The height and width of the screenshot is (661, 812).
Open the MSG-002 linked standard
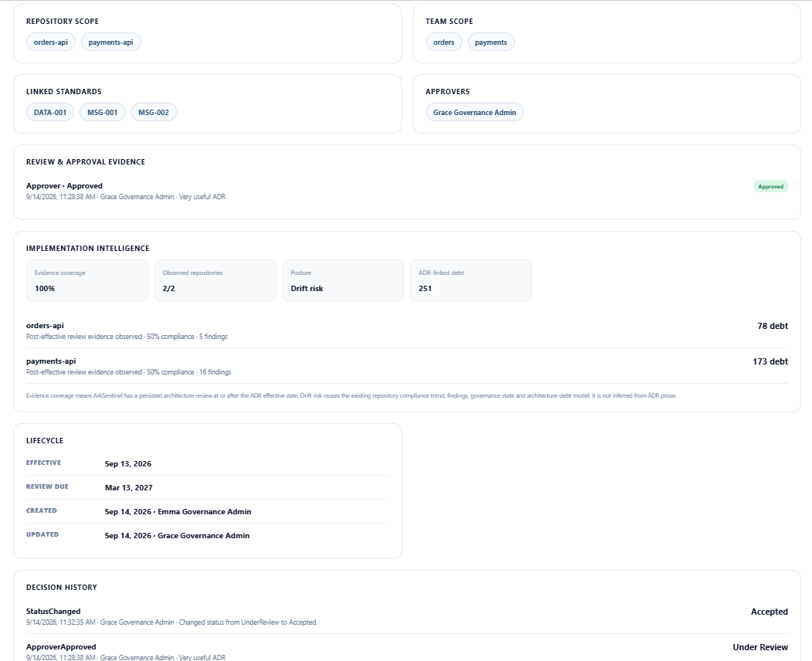(x=154, y=113)
